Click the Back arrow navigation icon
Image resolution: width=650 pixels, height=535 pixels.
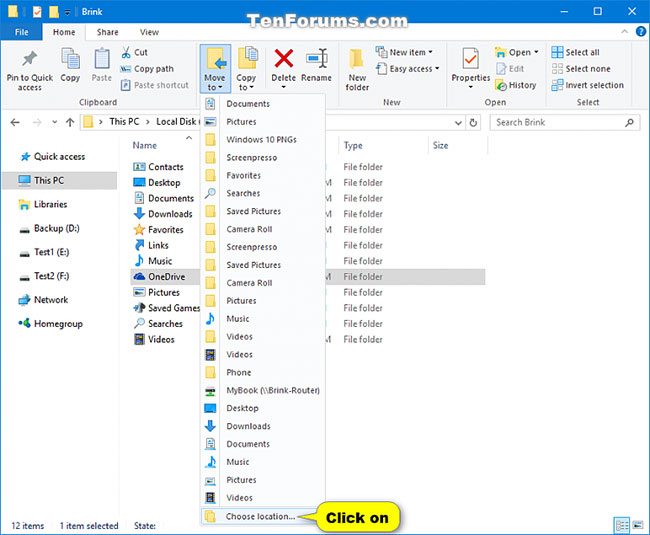coord(15,122)
